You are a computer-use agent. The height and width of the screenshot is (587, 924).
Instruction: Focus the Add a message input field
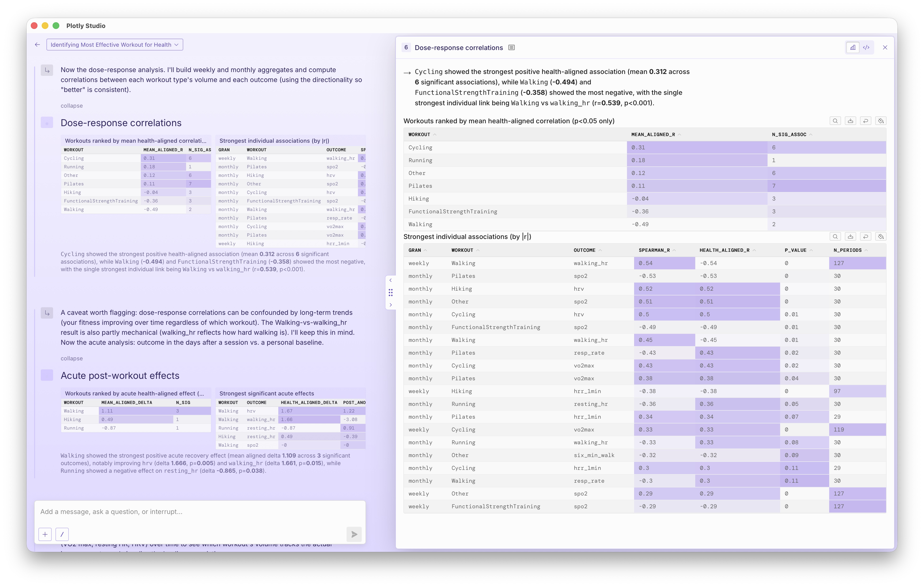[200, 512]
